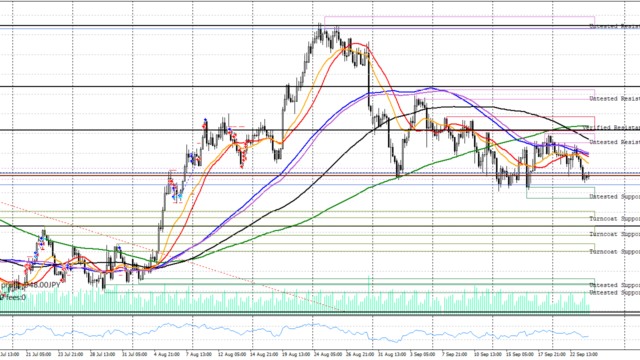Click the '28 Jul 13:00' time axis label
Image resolution: width=640 pixels, height=360 pixels.
click(x=102, y=354)
